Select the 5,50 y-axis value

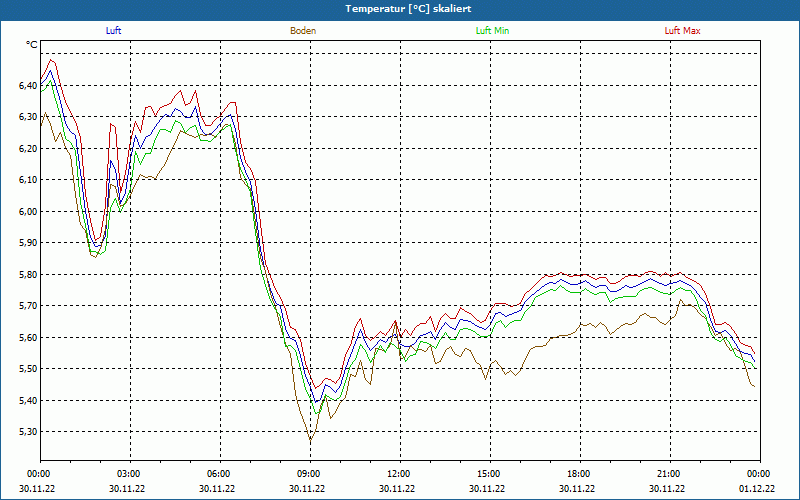pos(28,369)
